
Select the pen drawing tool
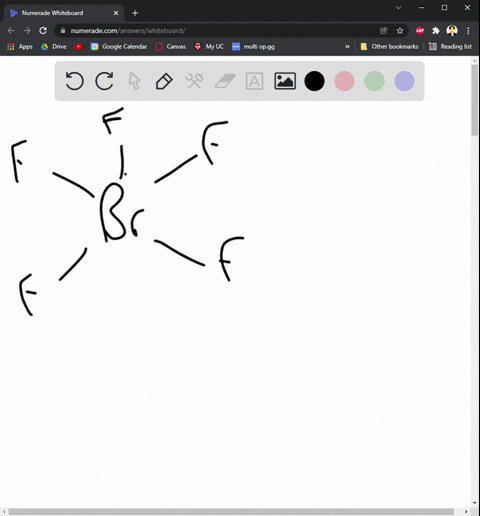point(164,81)
